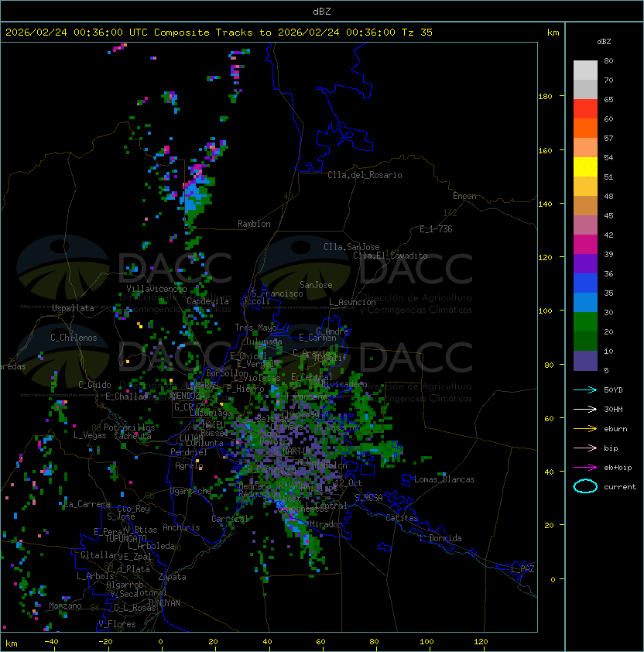Click the magenta eb+bip arrow icon
The width and height of the screenshot is (644, 652).
coord(585,468)
